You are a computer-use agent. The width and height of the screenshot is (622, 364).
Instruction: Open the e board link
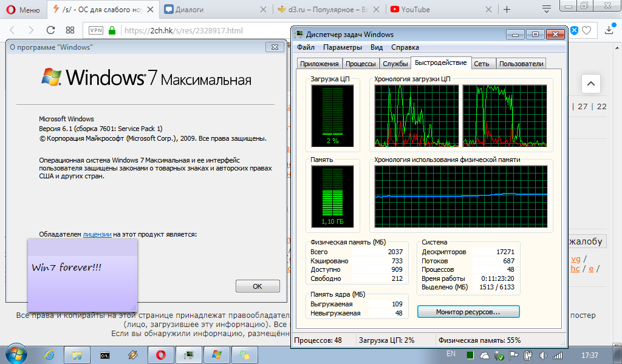[591, 269]
